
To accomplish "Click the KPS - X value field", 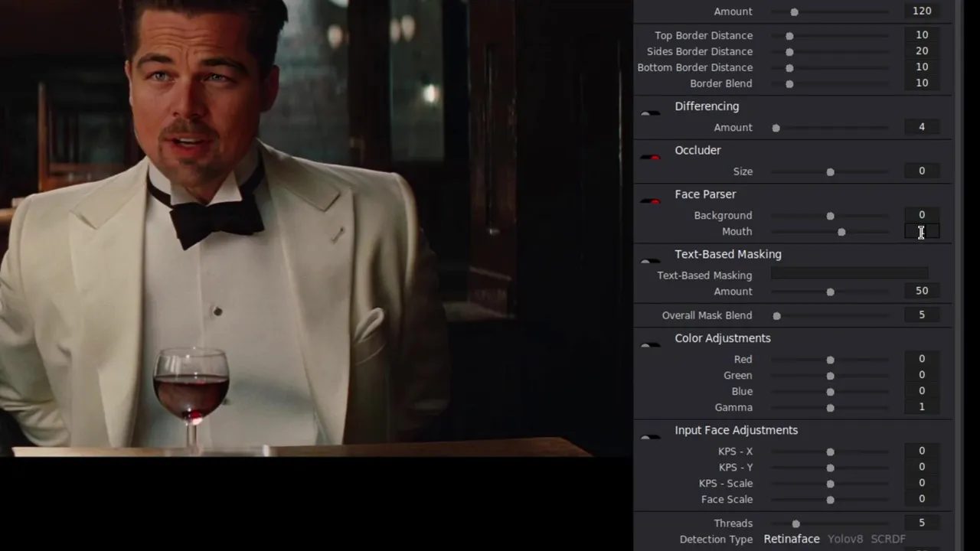I will tap(922, 451).
